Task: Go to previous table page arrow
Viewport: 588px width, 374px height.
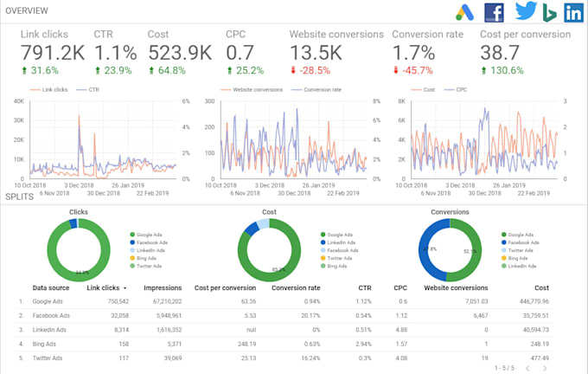Action: (527, 368)
